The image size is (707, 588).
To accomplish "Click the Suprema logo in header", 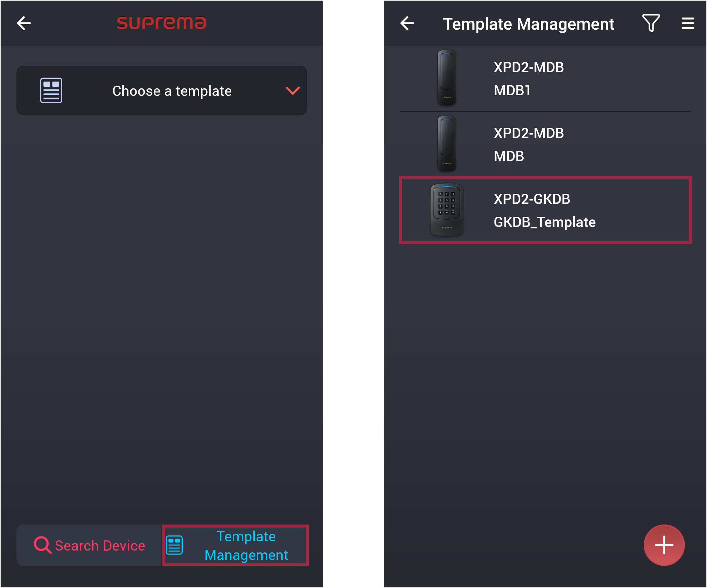I will [161, 23].
